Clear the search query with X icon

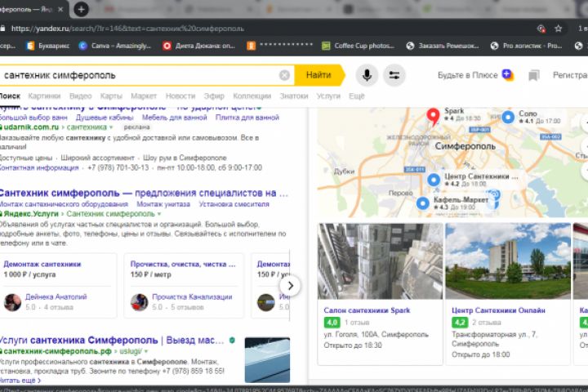pyautogui.click(x=284, y=75)
